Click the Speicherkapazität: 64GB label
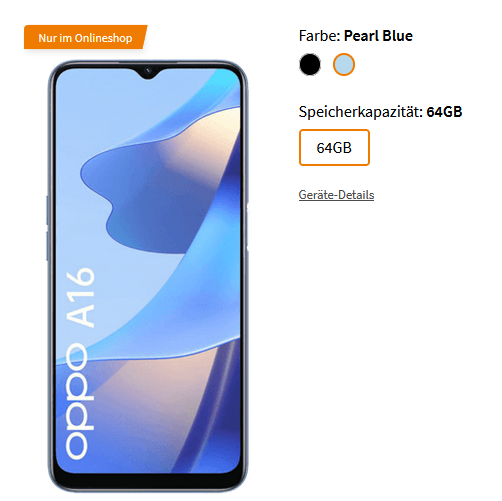The width and height of the screenshot is (502, 501). [x=380, y=112]
